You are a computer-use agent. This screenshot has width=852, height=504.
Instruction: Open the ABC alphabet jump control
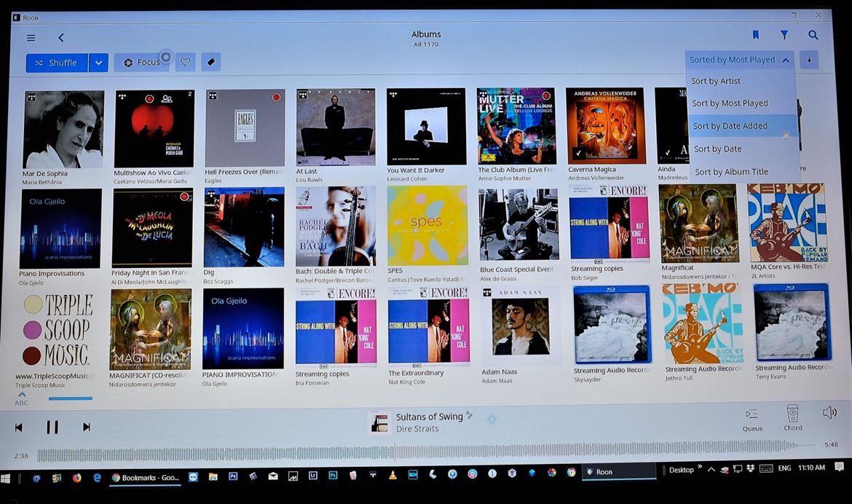tap(21, 398)
